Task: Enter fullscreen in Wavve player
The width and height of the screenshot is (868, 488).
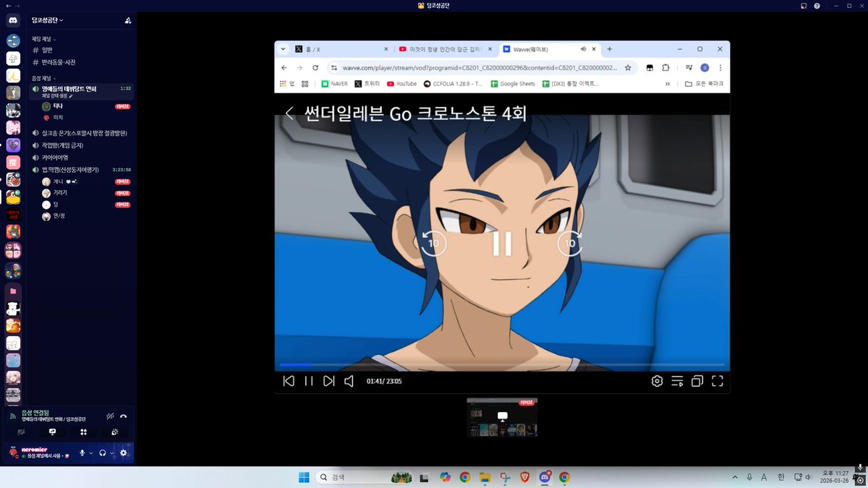Action: tap(718, 381)
